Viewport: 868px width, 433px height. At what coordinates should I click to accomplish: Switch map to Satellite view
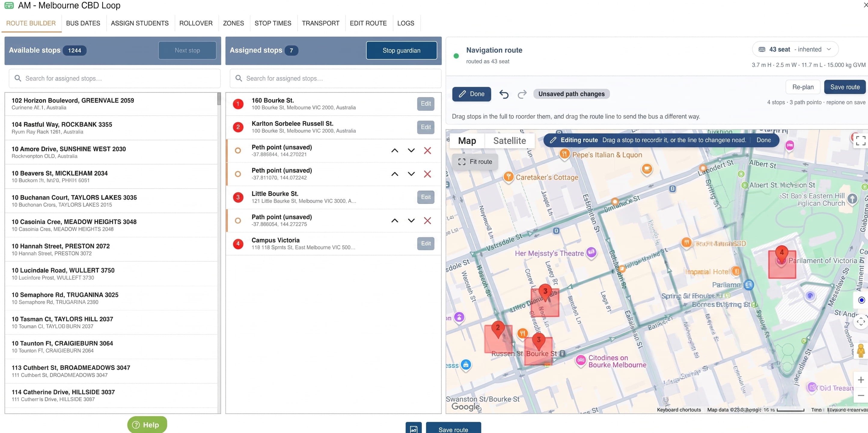(509, 141)
